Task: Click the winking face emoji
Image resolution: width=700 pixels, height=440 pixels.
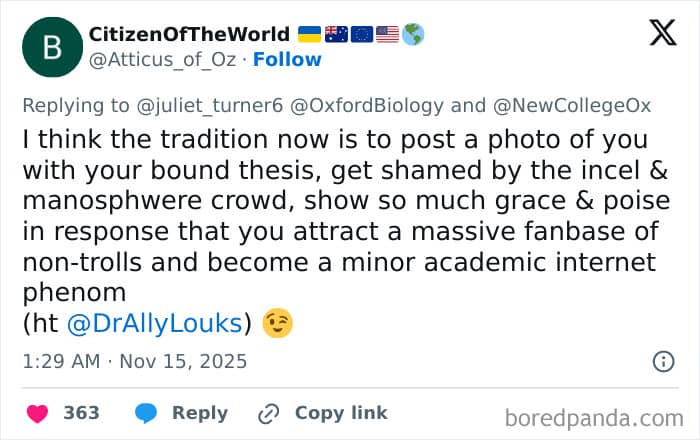Action: click(277, 323)
